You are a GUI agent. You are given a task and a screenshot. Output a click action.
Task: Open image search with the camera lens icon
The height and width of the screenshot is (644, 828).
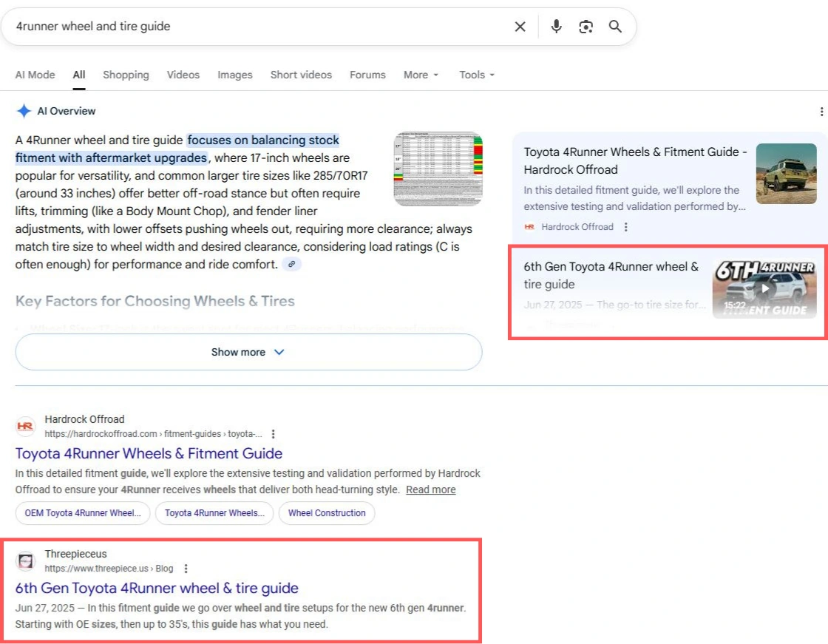pos(586,27)
